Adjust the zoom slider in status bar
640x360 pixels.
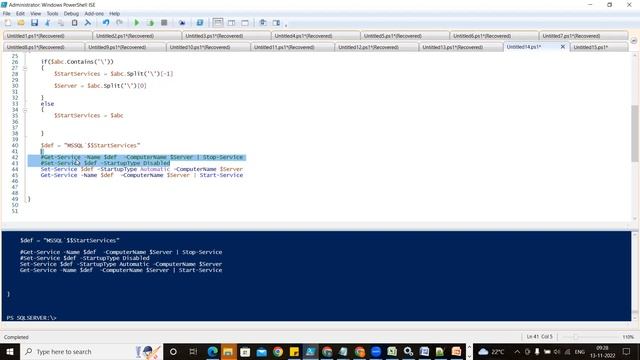(x=576, y=337)
